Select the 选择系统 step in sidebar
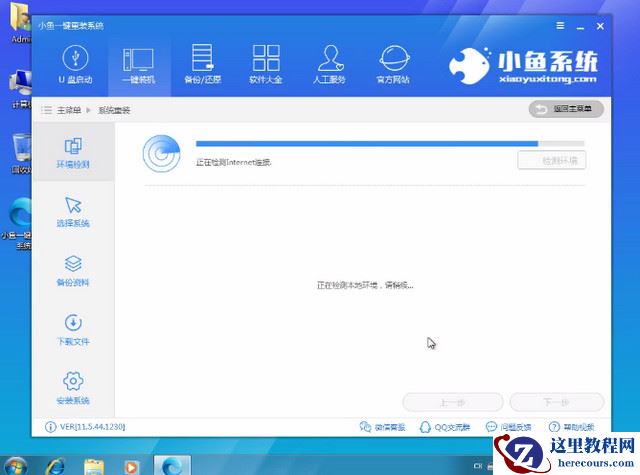The image size is (640, 475). click(73, 212)
